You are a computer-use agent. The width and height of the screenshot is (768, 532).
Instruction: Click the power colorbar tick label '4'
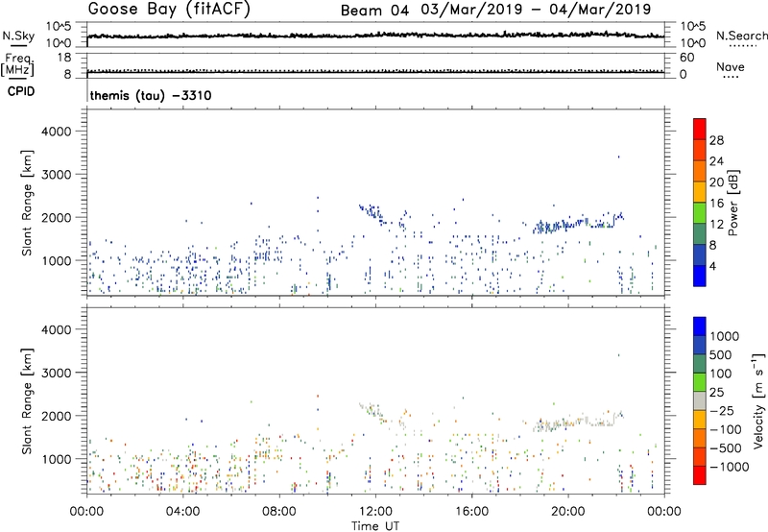(712, 266)
